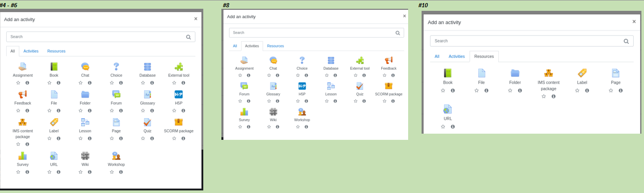Select Glossary icon in Activities tab dialog
Image resolution: width=644 pixels, height=193 pixels.
point(273,86)
